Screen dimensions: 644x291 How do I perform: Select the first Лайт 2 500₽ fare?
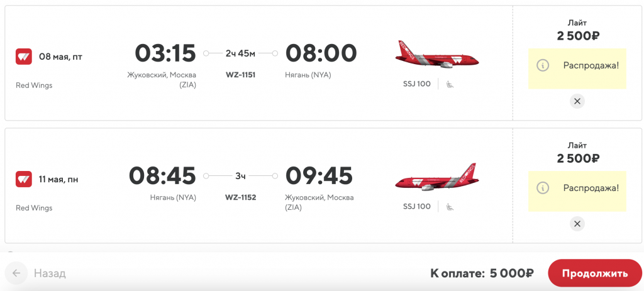(577, 30)
